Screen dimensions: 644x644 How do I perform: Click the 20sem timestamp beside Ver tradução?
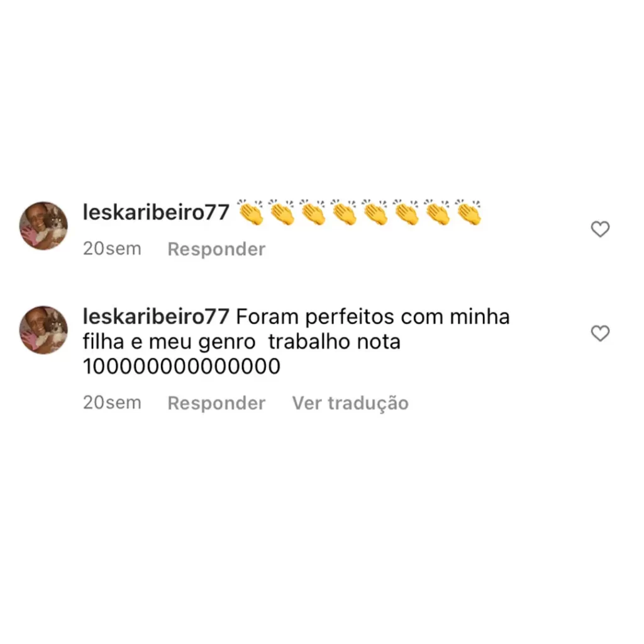tap(112, 402)
